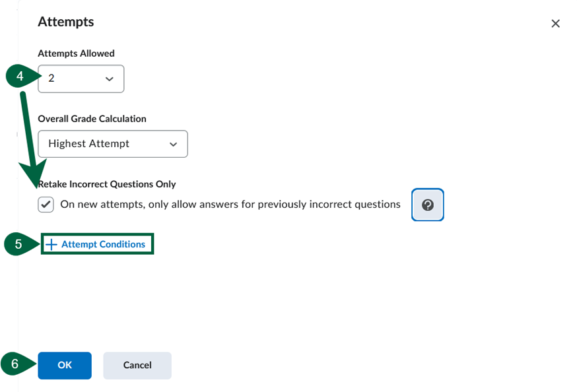Cancel the attempts configuration changes
The width and height of the screenshot is (577, 392).
(137, 365)
